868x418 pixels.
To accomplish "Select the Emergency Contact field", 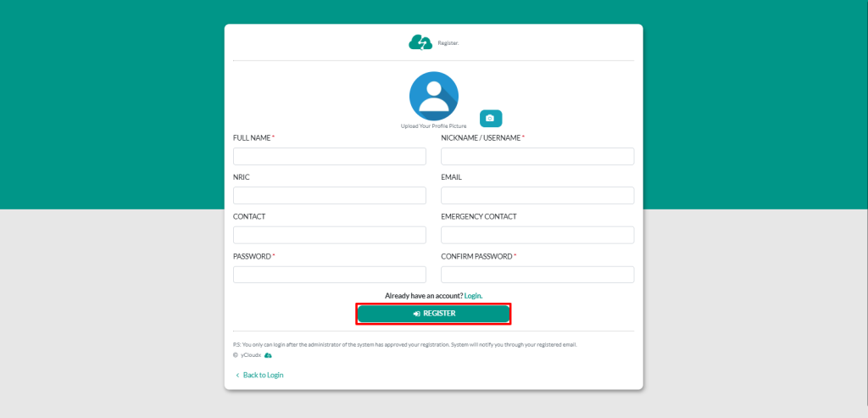I will tap(537, 235).
